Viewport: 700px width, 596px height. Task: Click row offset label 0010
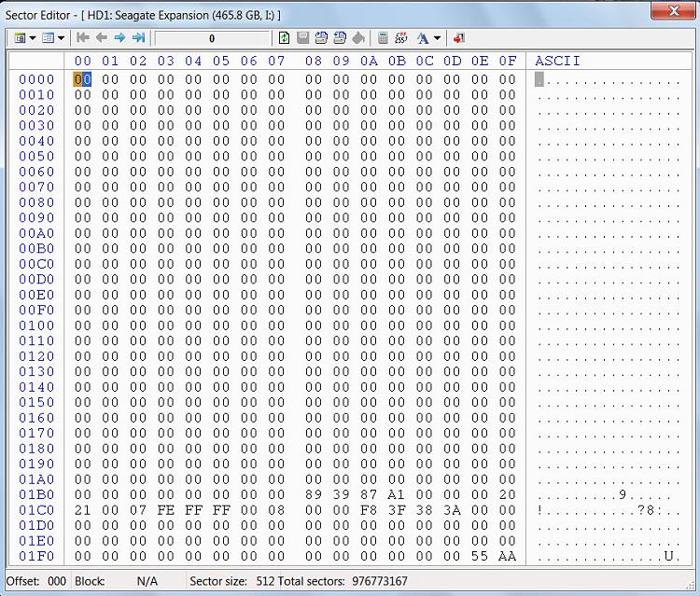[x=36, y=94]
